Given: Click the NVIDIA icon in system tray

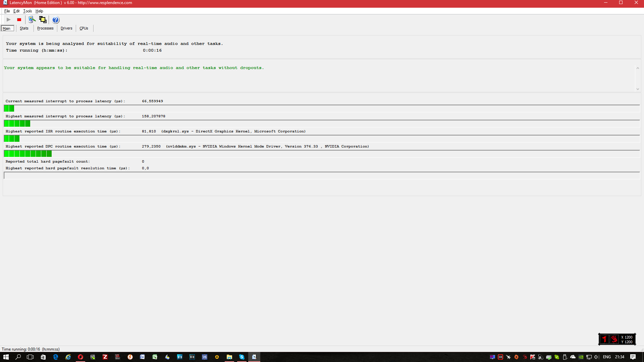Looking at the screenshot, I should pyautogui.click(x=581, y=357).
